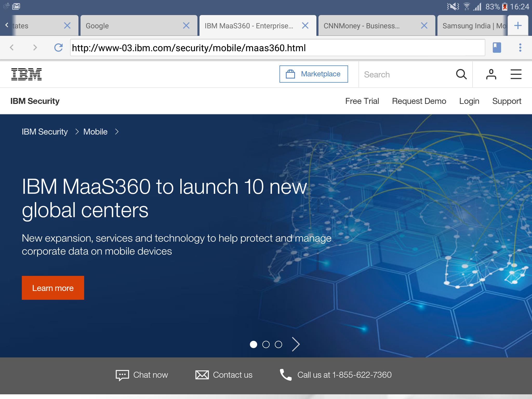The height and width of the screenshot is (399, 532).
Task: Close the Google tab
Action: click(186, 25)
